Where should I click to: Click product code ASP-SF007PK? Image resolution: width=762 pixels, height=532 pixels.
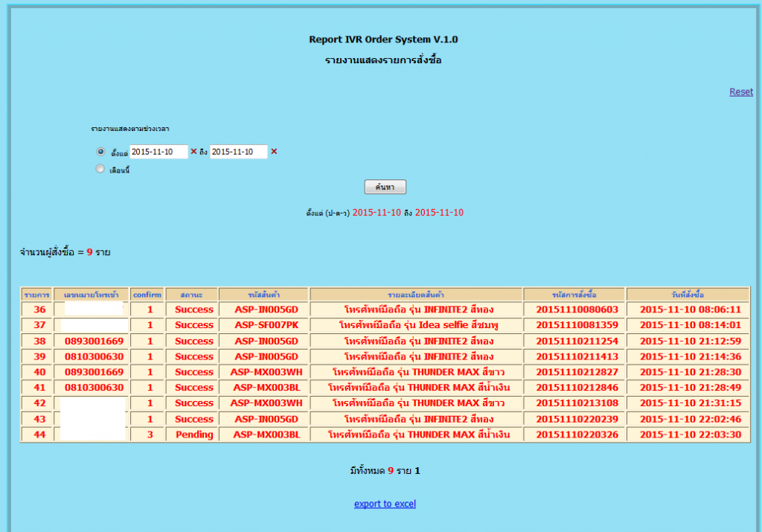264,325
